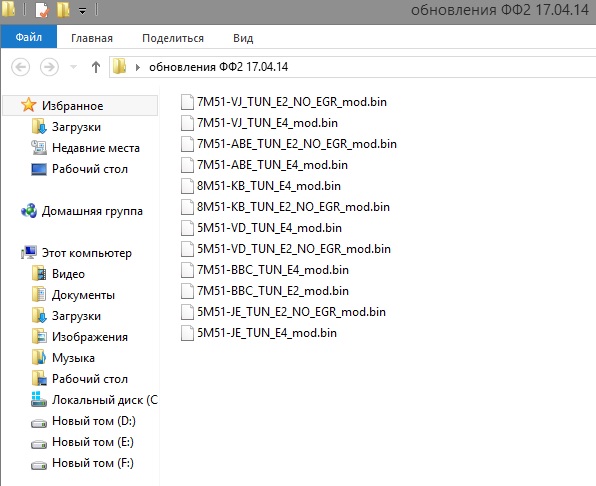Image resolution: width=596 pixels, height=486 pixels.
Task: Click the Недавние места icon
Action: [x=39, y=147]
